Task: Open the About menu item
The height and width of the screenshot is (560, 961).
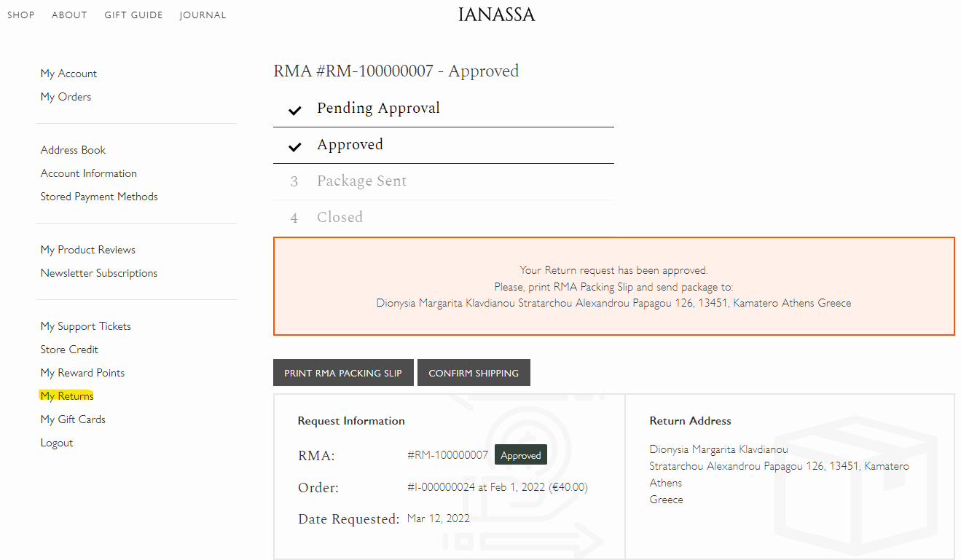Action: tap(69, 15)
